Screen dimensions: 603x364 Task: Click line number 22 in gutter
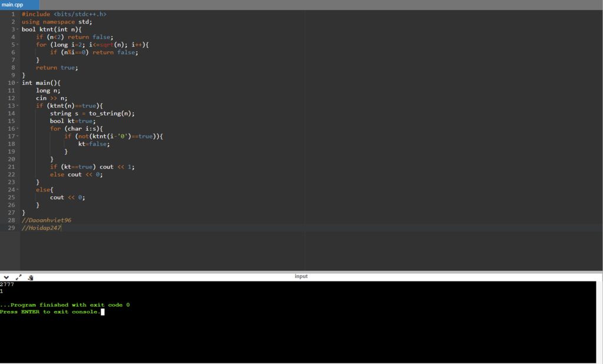click(11, 174)
